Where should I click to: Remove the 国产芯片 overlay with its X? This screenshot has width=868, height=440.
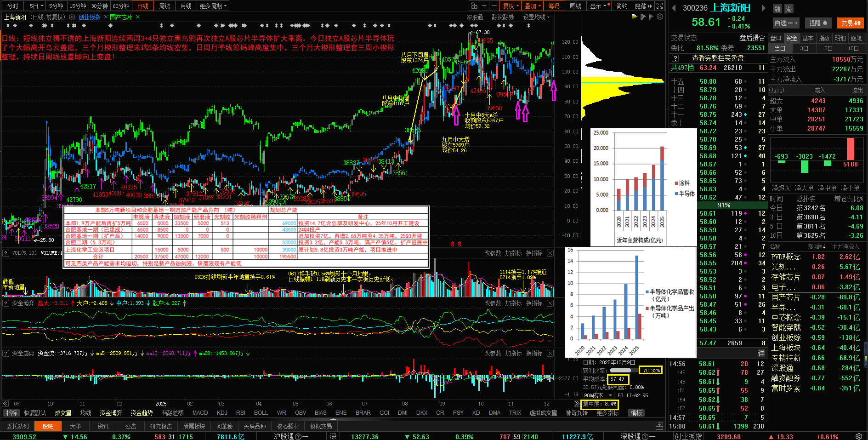137,17
